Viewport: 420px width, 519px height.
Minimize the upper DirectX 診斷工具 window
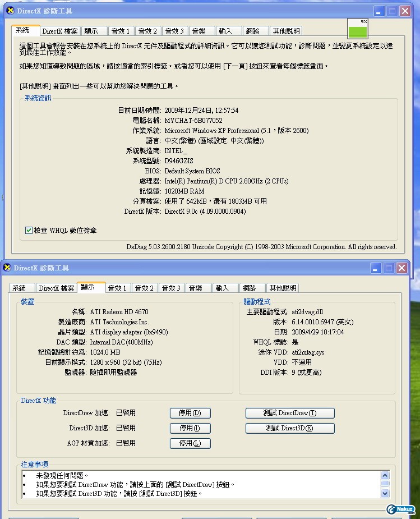(379, 11)
